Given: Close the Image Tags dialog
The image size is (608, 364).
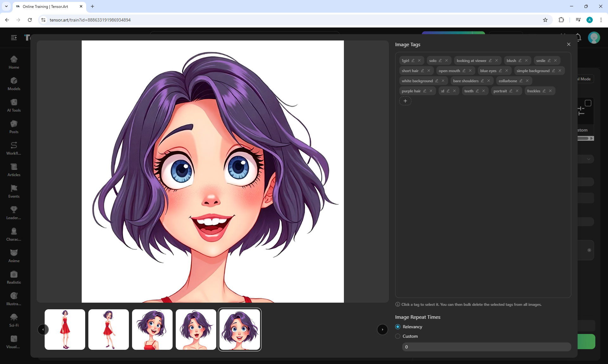Looking at the screenshot, I should (569, 45).
